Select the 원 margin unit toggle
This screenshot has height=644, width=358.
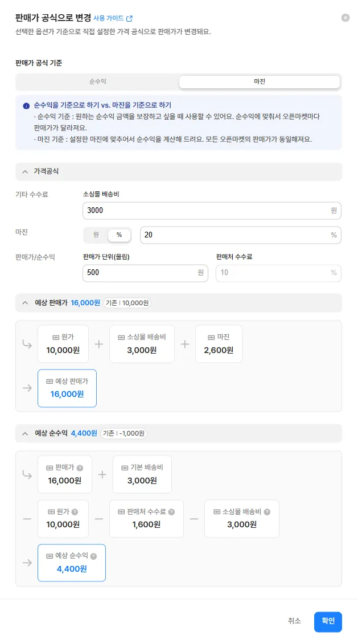[x=96, y=235]
